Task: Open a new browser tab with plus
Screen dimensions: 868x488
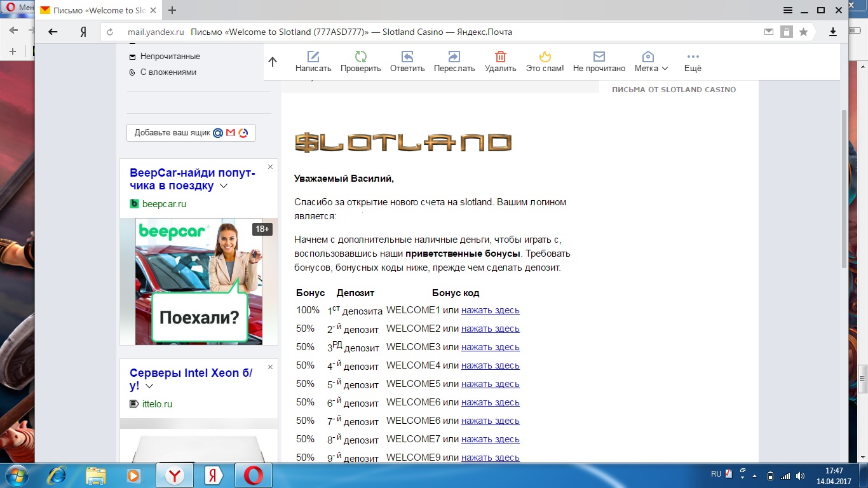Action: pyautogui.click(x=172, y=10)
